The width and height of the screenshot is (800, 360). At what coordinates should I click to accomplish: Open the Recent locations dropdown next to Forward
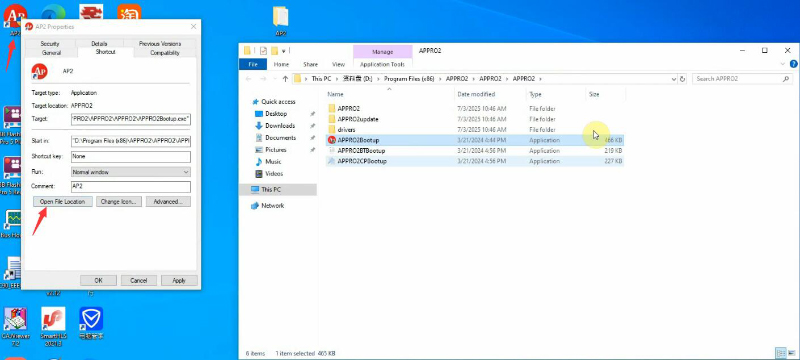[x=274, y=79]
